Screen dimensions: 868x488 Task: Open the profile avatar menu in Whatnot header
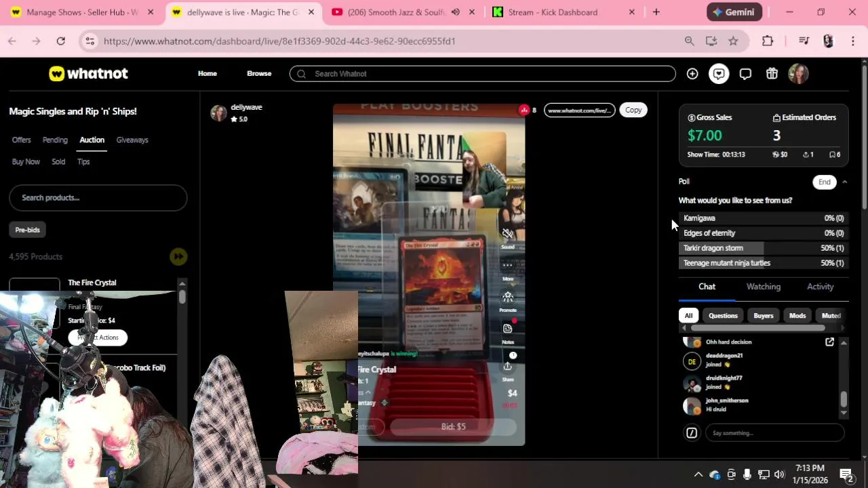click(x=798, y=74)
